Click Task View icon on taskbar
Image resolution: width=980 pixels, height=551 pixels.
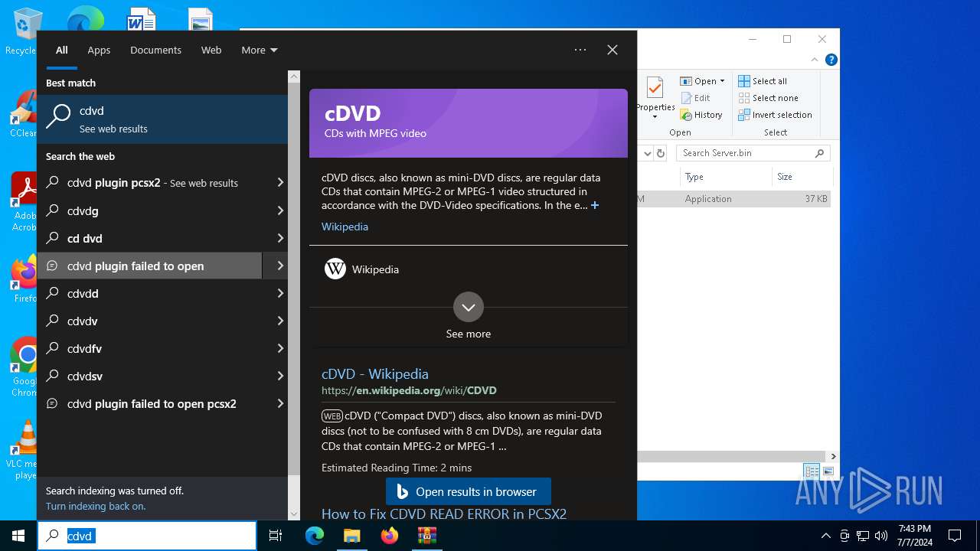tap(276, 536)
